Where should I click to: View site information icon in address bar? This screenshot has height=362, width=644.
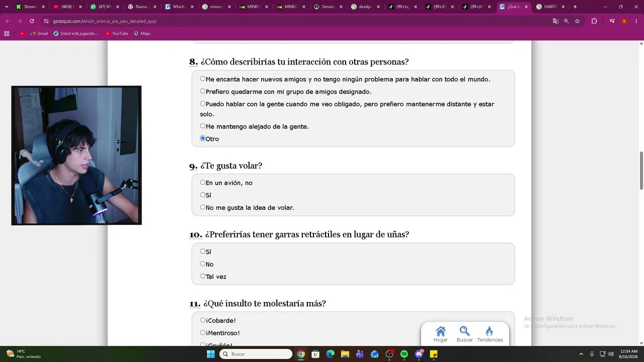(x=46, y=21)
